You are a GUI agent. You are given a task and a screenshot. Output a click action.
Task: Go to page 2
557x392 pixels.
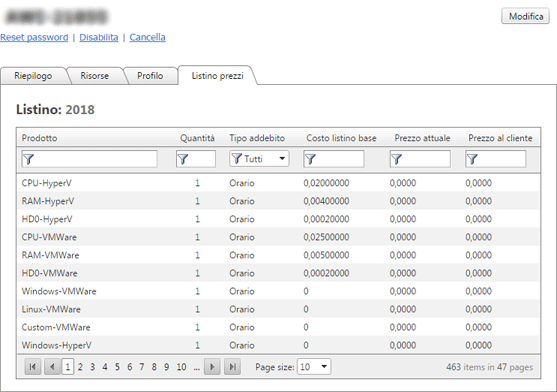[80, 367]
